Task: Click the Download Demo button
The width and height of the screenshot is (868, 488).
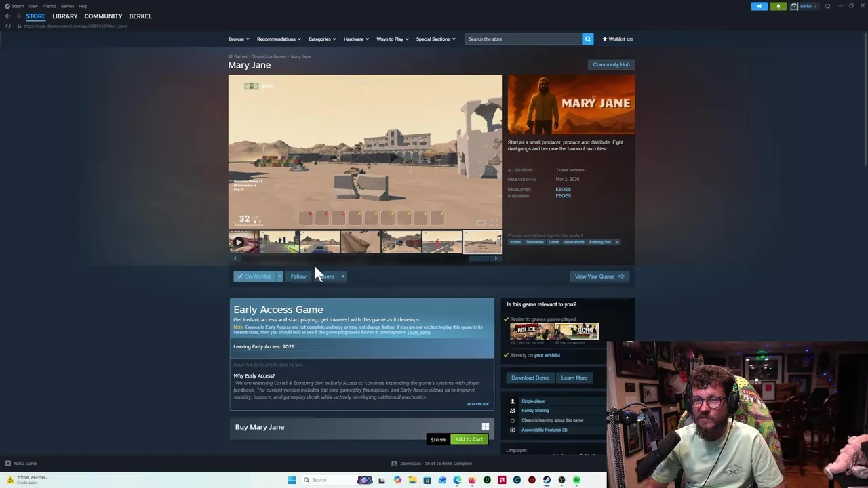Action: click(530, 378)
